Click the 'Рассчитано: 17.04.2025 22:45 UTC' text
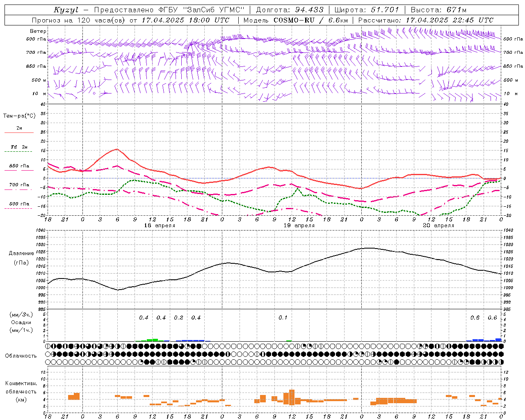Image resolution: width=525 pixels, height=420 pixels. pyautogui.click(x=426, y=20)
